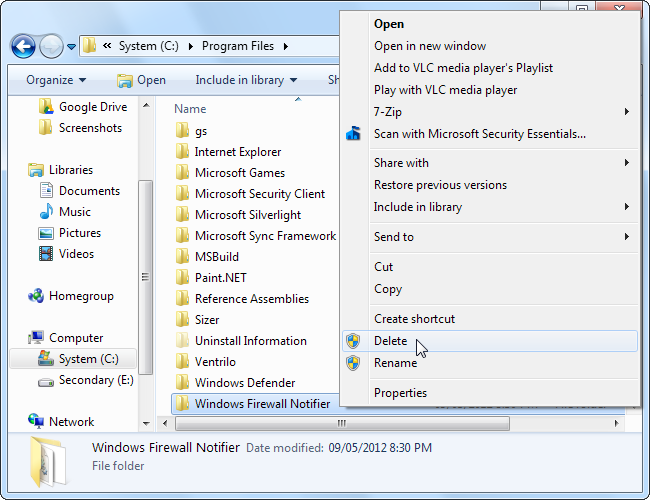This screenshot has width=650, height=500.
Task: Choose Cut from context menu
Action: (x=489, y=267)
